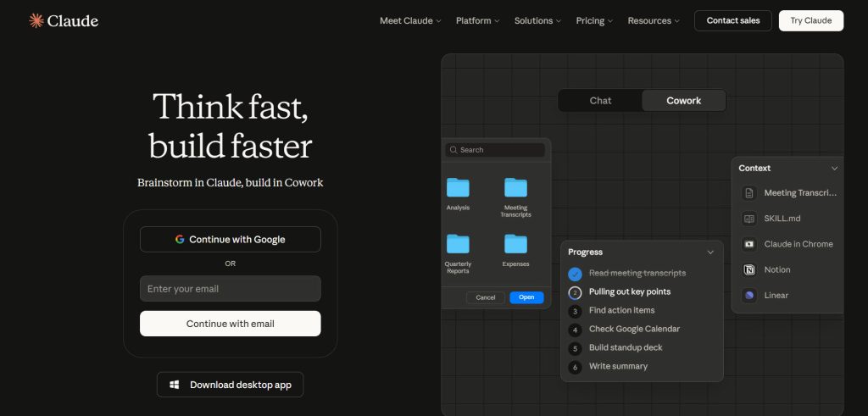Click the Search field in the file picker
The width and height of the screenshot is (868, 416).
(495, 150)
